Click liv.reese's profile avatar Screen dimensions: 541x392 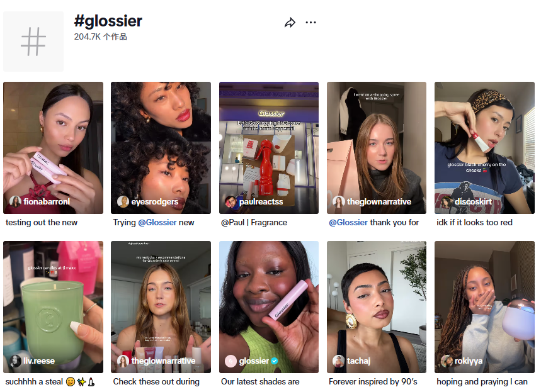point(15,361)
